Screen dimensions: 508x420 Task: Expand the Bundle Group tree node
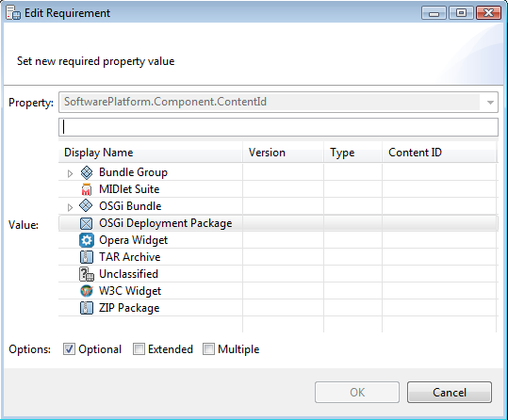[x=70, y=173]
